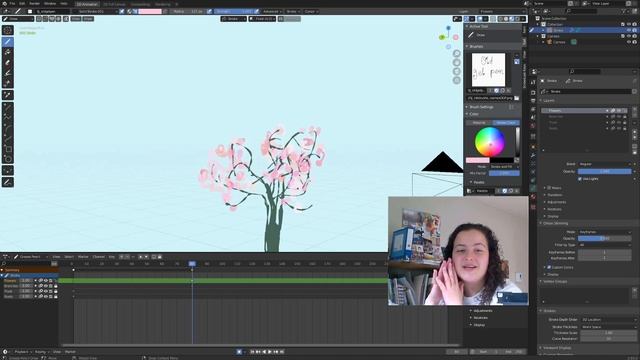Select the Annotate tool at toolbar bottom
Image resolution: width=640 pixels, height=360 pixels.
[x=8, y=182]
